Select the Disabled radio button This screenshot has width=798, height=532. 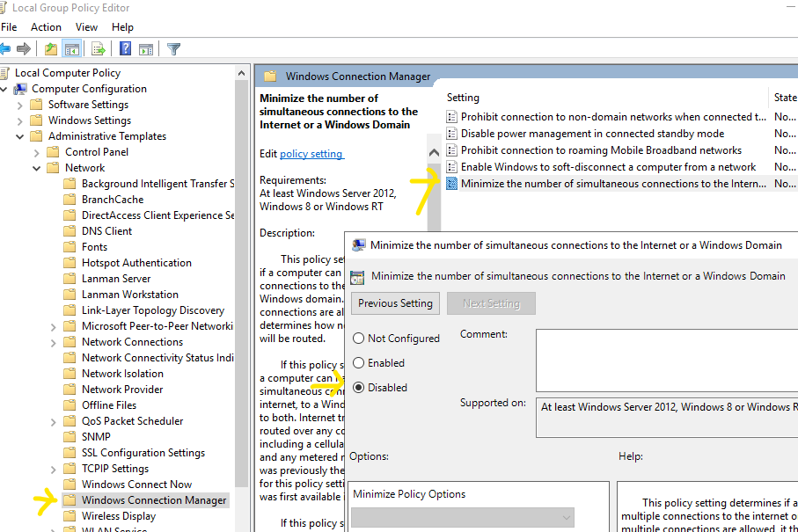click(x=358, y=388)
